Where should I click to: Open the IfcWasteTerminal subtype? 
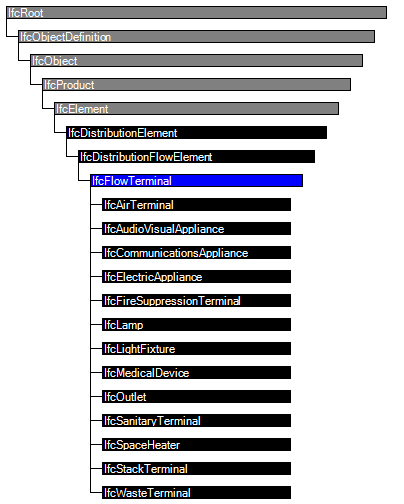click(x=196, y=493)
